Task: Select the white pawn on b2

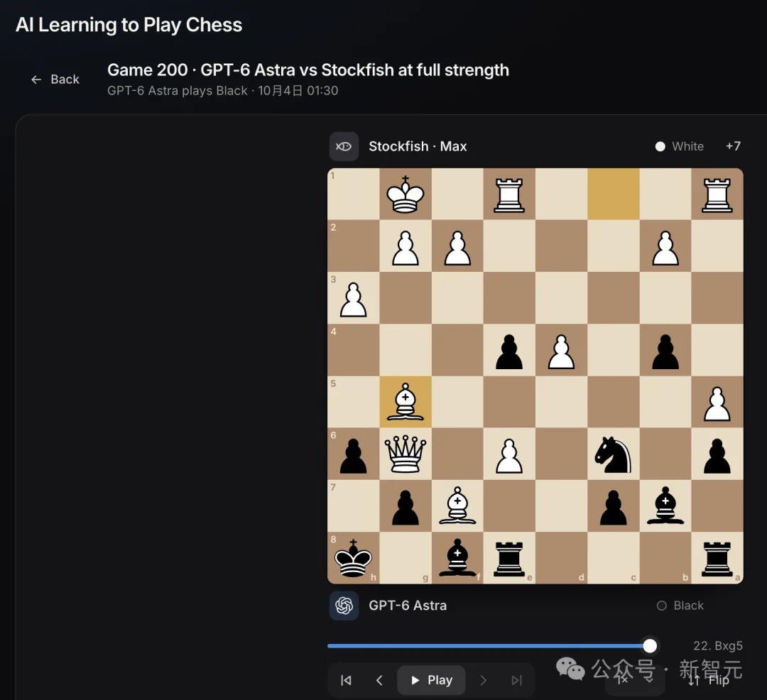Action: click(x=665, y=248)
